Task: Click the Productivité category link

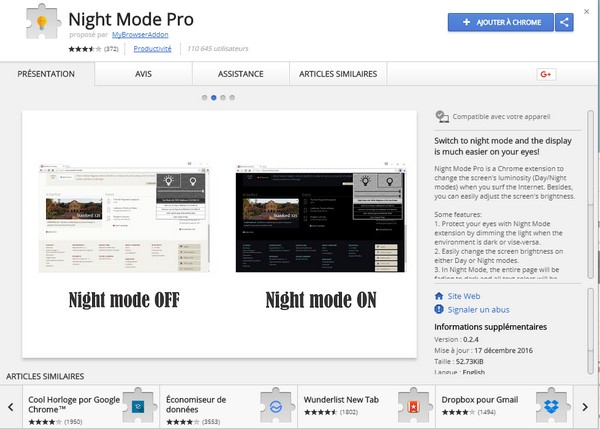Action: 153,48
